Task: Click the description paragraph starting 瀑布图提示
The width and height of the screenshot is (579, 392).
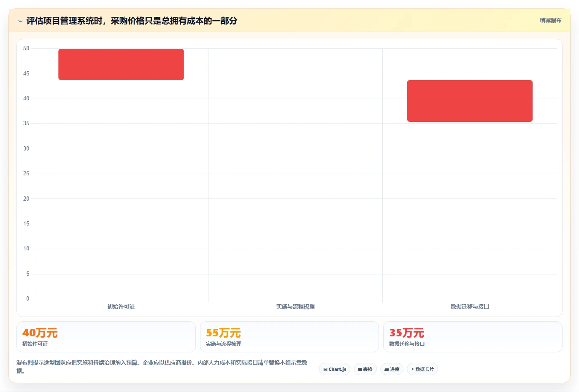Action: click(162, 367)
